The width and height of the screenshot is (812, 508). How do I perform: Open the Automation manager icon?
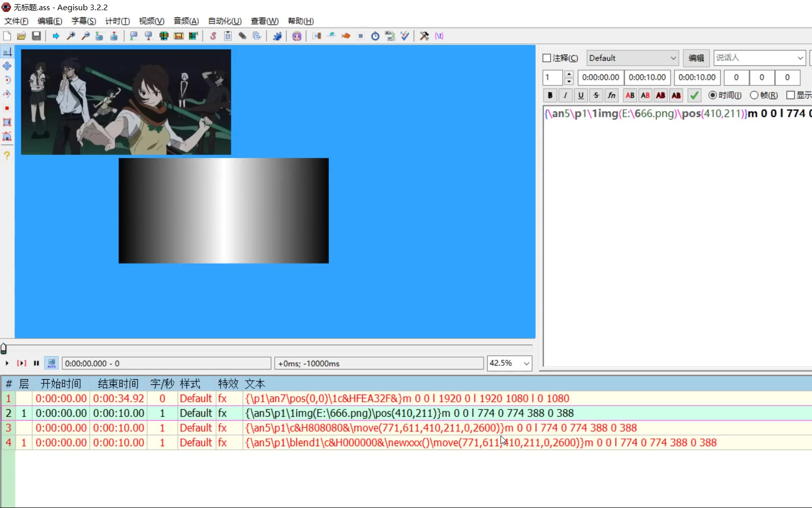(x=277, y=36)
